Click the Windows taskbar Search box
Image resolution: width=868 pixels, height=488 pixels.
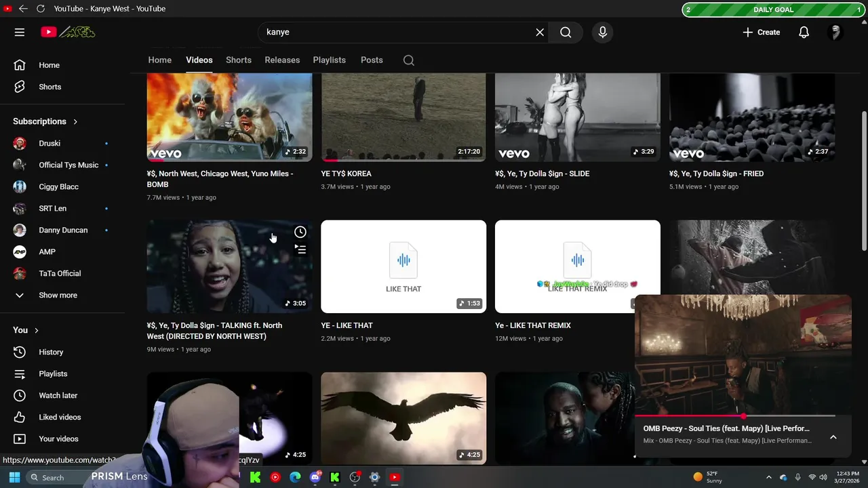[x=58, y=477]
